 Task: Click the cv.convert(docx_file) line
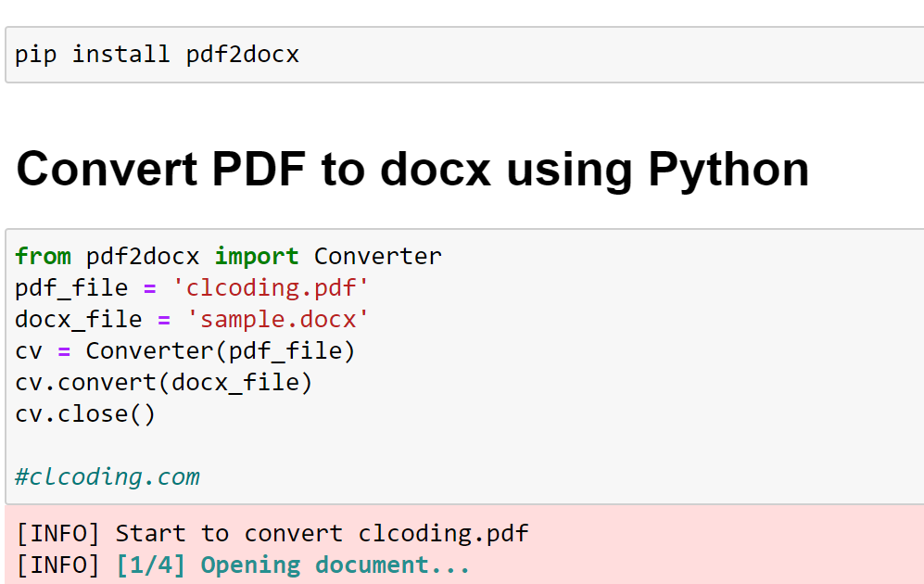click(x=164, y=383)
